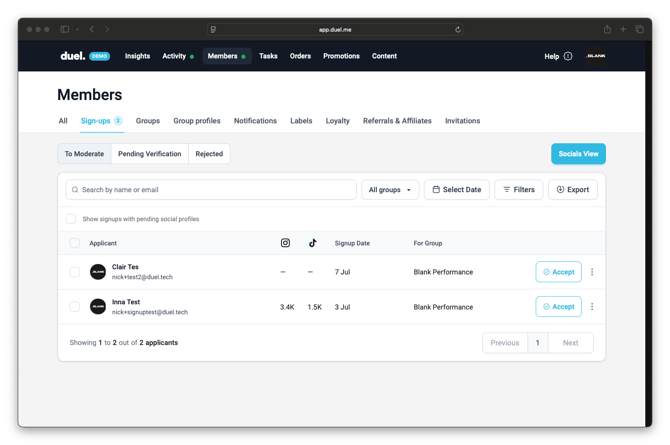Expand the browser sidebar dropdown chevron

77,29
